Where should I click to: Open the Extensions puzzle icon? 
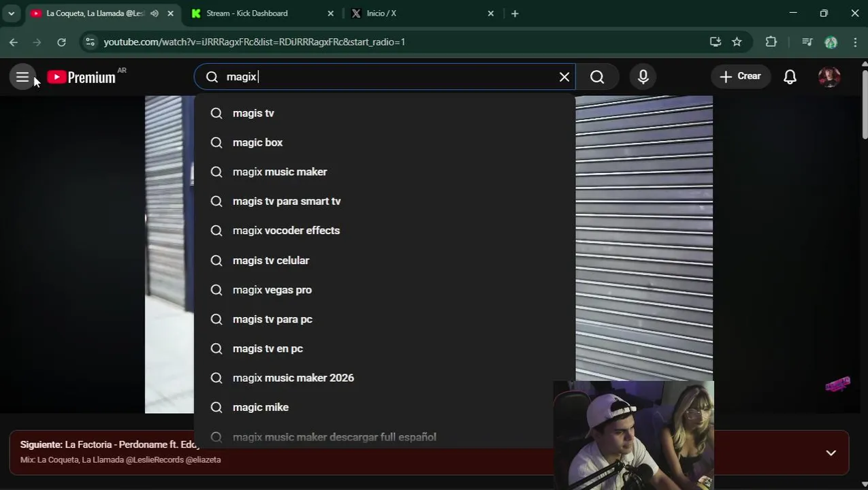tap(771, 42)
